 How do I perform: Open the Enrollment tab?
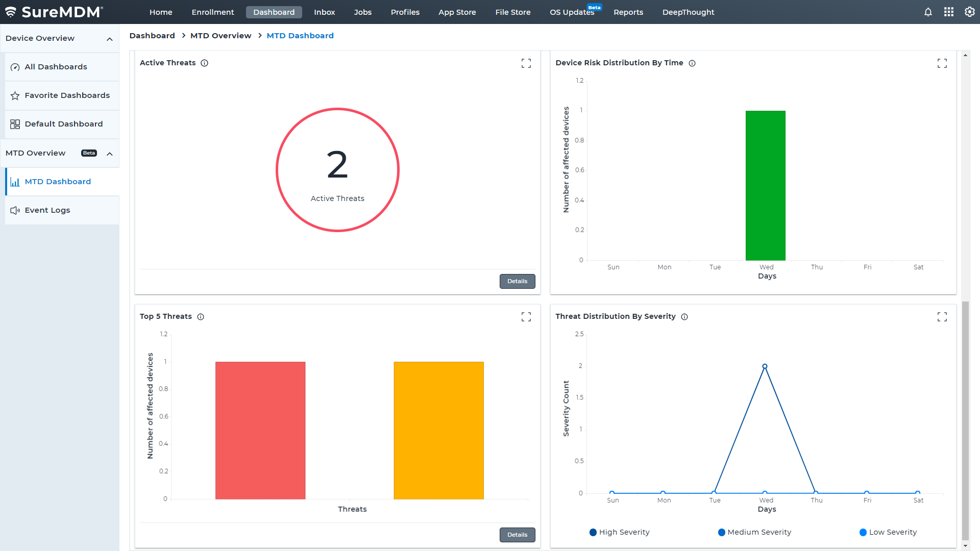point(213,12)
